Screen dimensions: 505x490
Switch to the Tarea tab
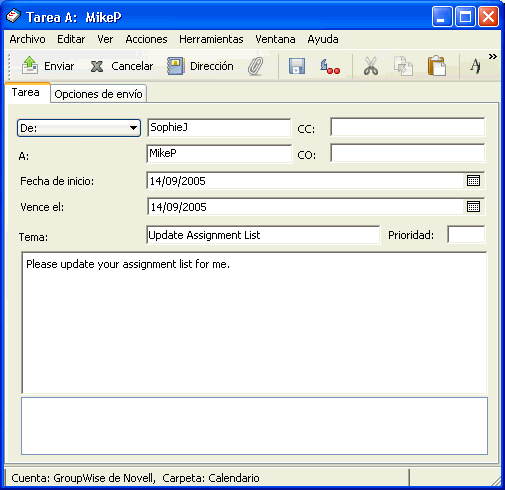pos(26,92)
